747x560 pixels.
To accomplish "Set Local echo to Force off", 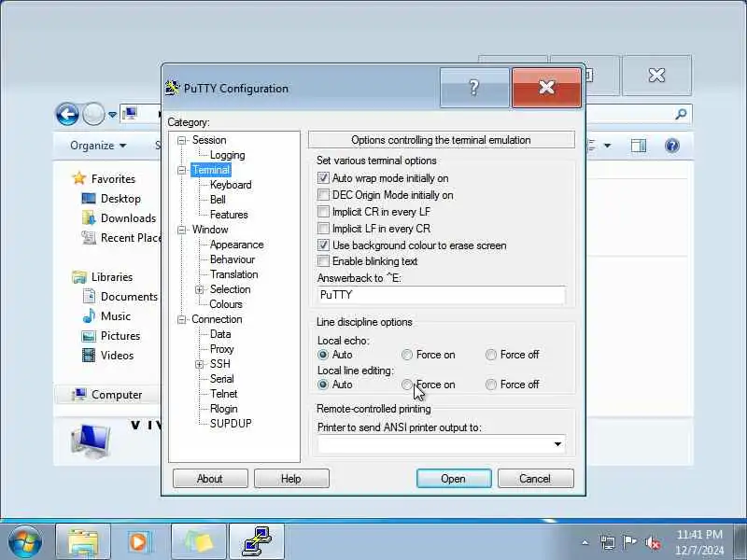I will (x=491, y=355).
